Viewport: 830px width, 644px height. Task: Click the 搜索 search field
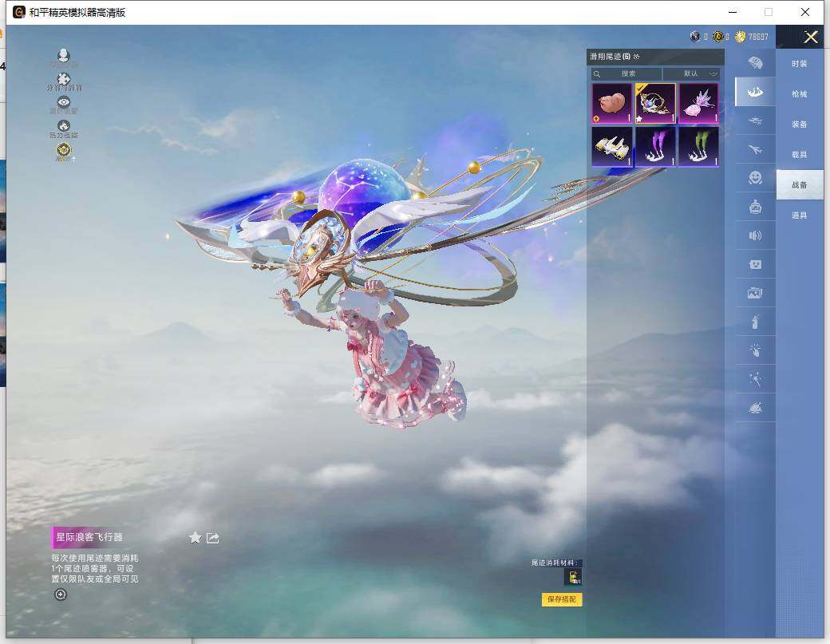(626, 73)
